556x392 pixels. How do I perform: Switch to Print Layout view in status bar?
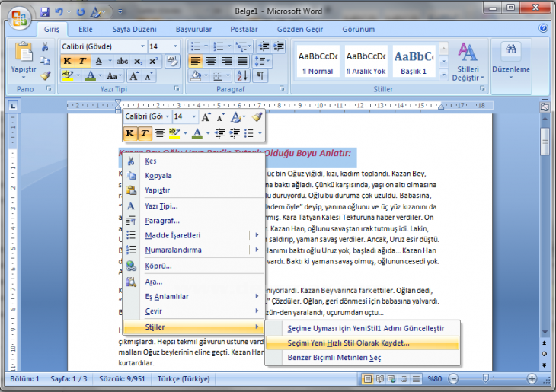368,379
